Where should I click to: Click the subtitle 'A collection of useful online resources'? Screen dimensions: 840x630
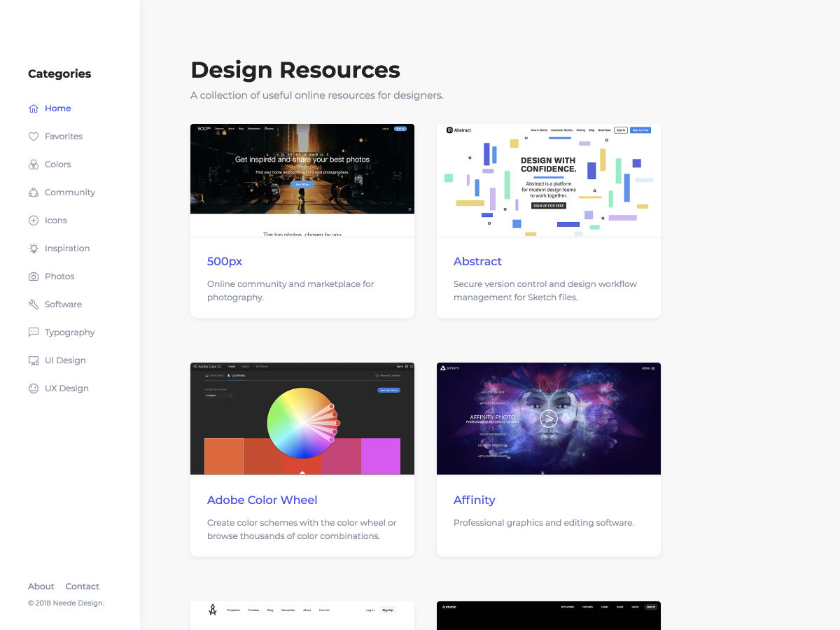point(317,95)
